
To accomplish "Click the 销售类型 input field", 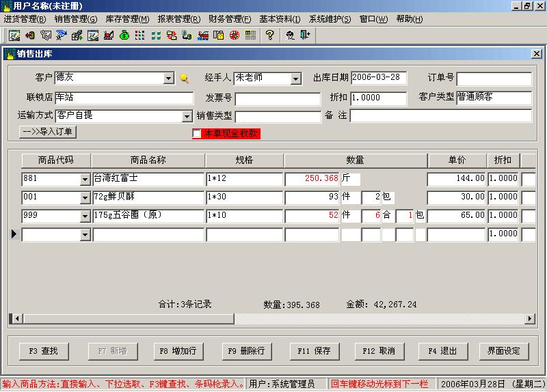I will 278,117.
